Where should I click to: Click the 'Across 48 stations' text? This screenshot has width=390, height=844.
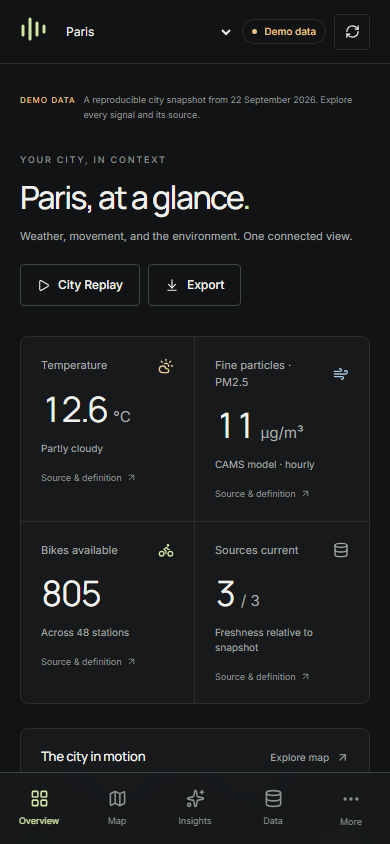(x=85, y=632)
